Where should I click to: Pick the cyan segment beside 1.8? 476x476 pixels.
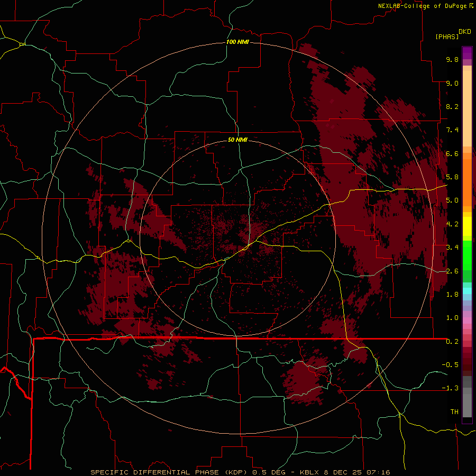point(467,291)
